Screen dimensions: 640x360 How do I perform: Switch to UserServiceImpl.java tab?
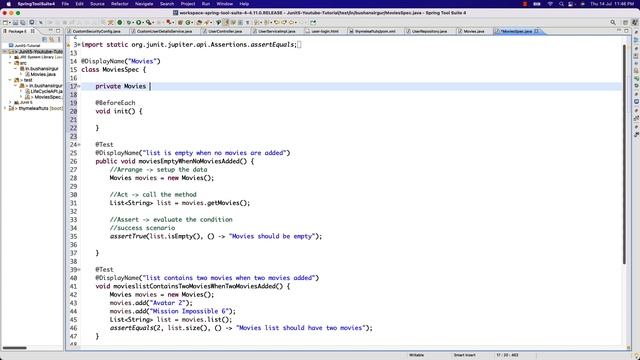pyautogui.click(x=277, y=31)
